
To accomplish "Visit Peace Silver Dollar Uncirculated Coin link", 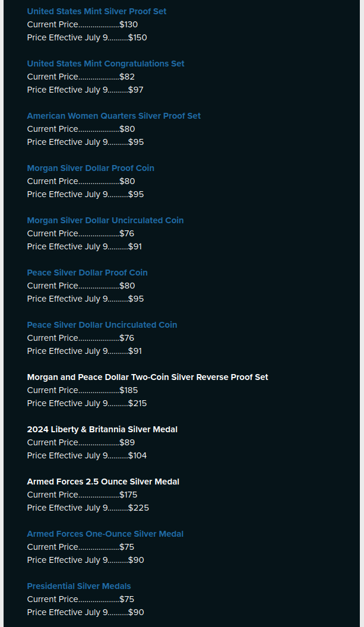I will 102,325.
